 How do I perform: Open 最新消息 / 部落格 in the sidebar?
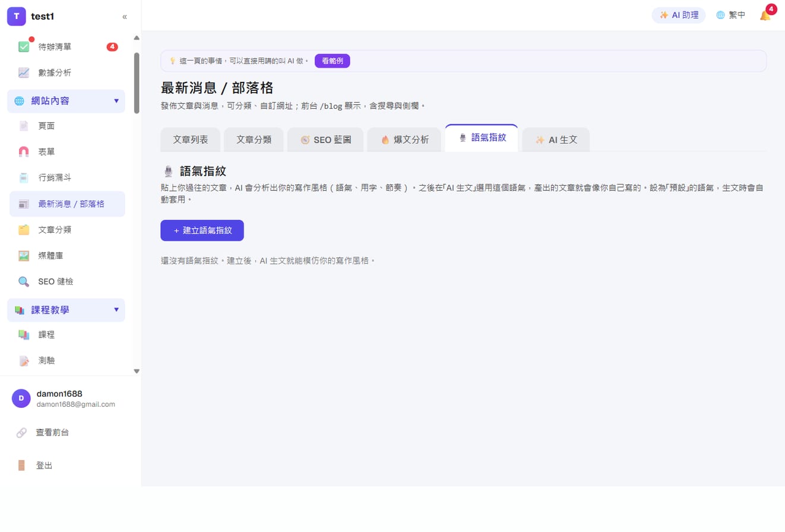(x=67, y=204)
